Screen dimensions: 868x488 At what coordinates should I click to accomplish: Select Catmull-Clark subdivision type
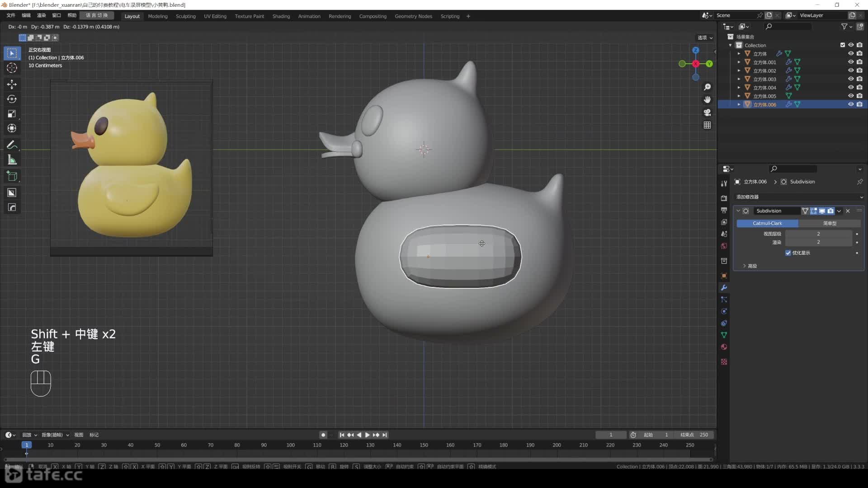[767, 223]
